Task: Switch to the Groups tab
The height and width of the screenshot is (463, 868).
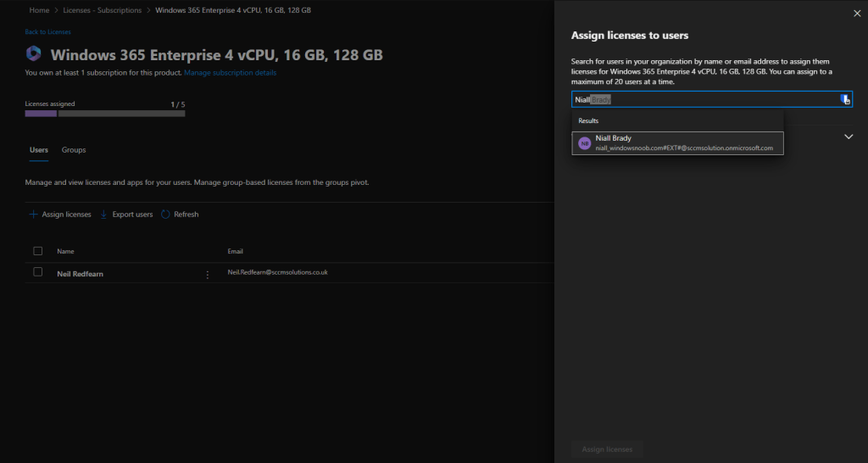Action: [74, 150]
